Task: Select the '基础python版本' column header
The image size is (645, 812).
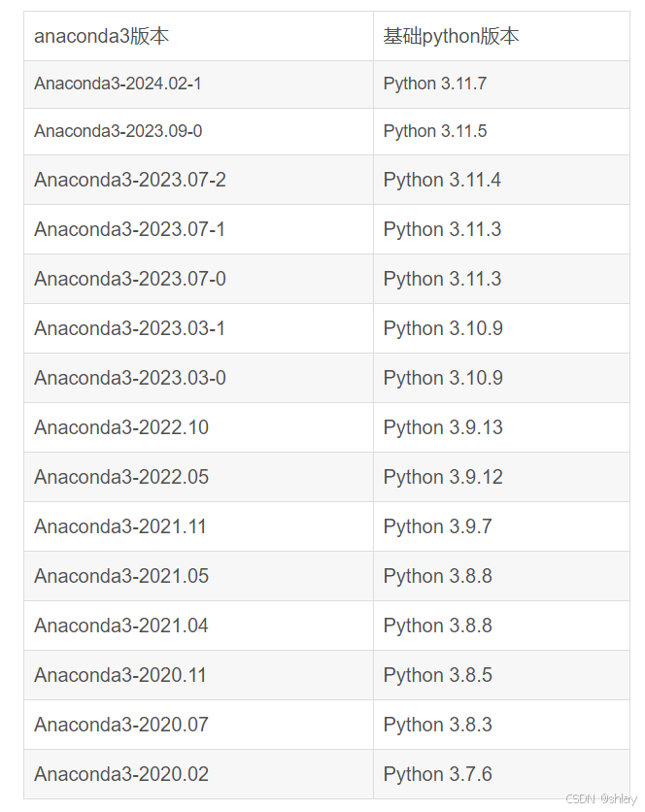Action: pyautogui.click(x=501, y=36)
